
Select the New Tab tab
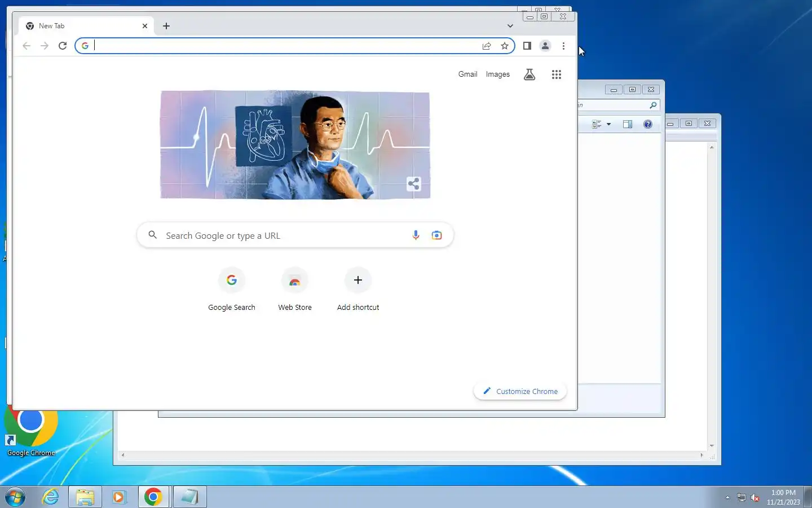(x=86, y=26)
